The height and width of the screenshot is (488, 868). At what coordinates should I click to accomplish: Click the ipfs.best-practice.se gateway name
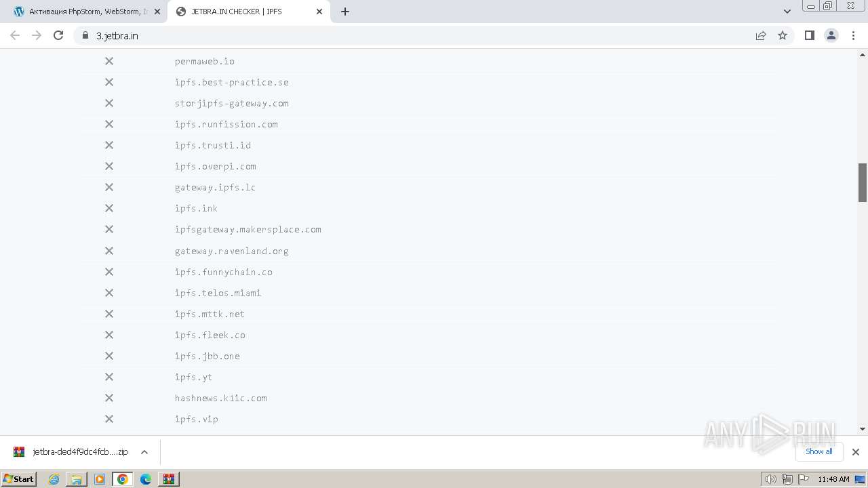tap(232, 82)
